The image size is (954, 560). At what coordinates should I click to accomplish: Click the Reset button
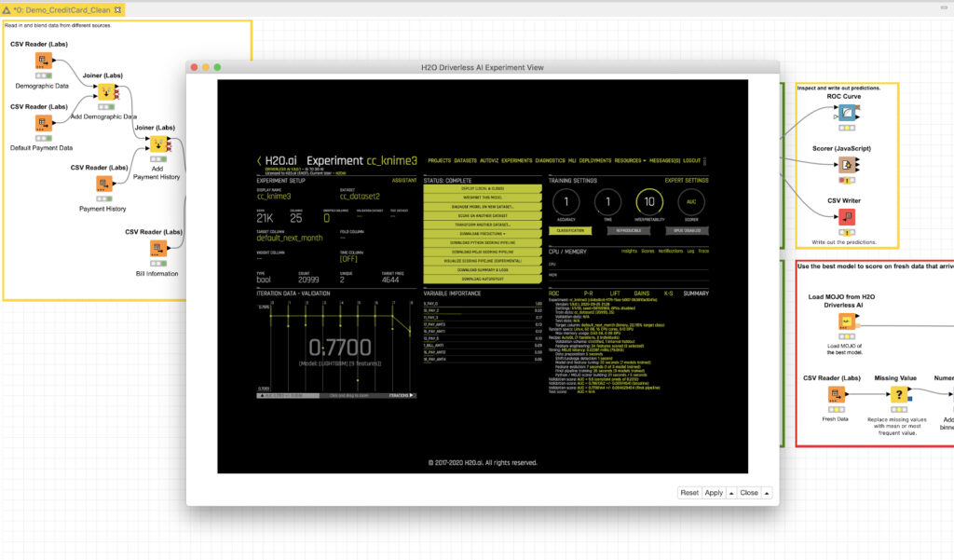click(689, 493)
